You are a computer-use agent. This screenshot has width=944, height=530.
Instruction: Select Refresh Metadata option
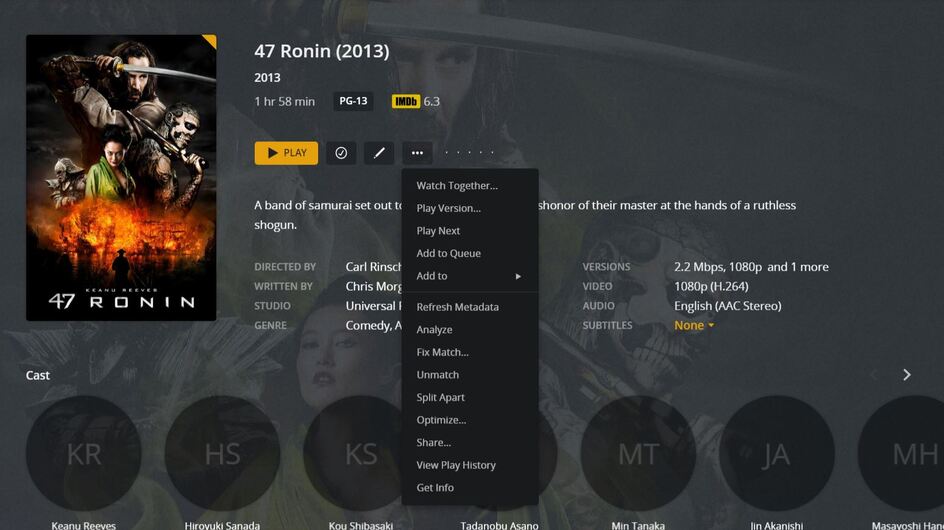coord(470,307)
